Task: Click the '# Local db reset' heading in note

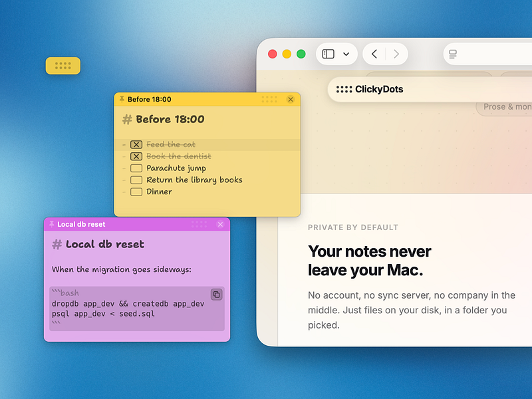Action: click(x=98, y=244)
